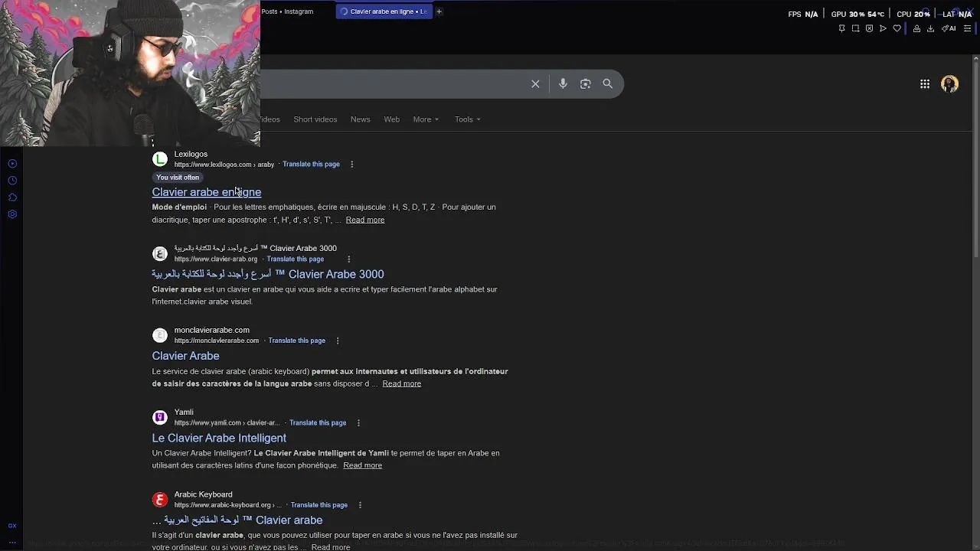Click the Yamli site favicon
The width and height of the screenshot is (980, 551).
pyautogui.click(x=160, y=417)
